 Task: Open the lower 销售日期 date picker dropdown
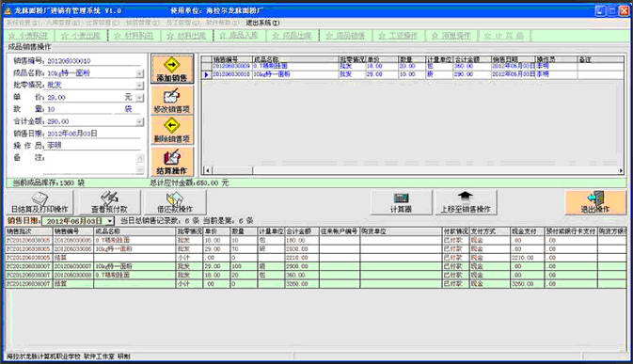(x=110, y=221)
